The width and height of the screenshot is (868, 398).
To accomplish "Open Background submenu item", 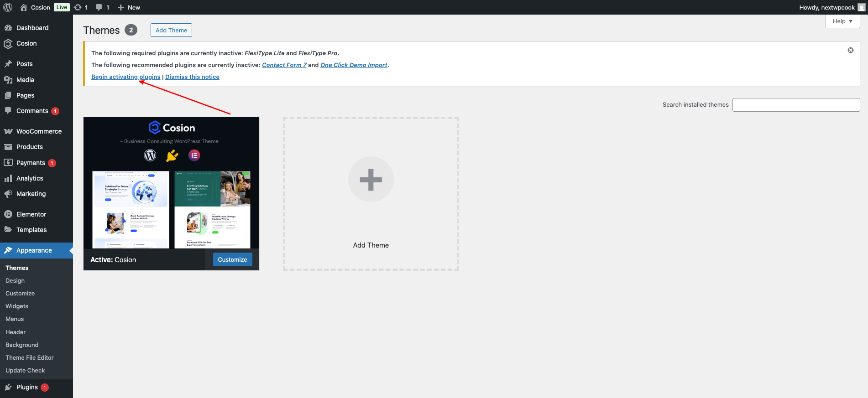I will [x=22, y=345].
